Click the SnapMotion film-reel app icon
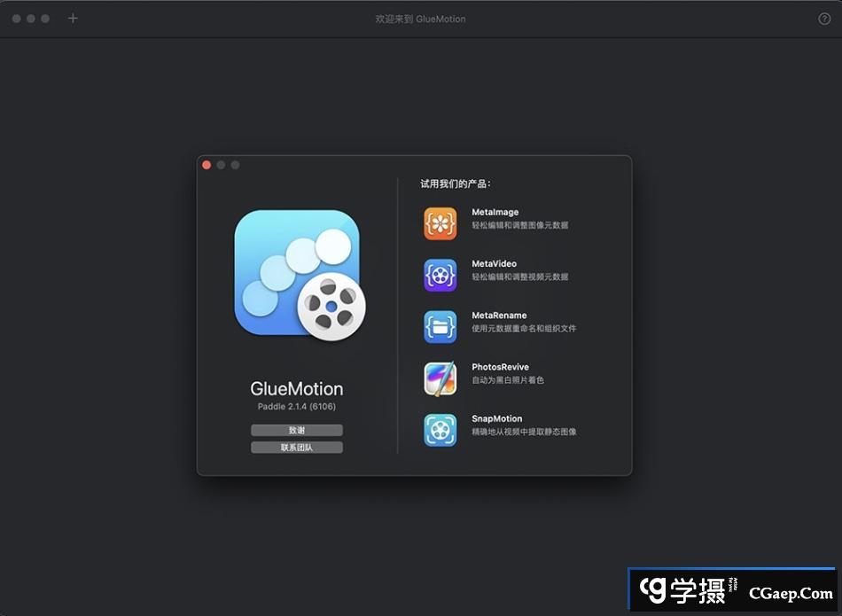The height and width of the screenshot is (616, 842). [x=440, y=430]
